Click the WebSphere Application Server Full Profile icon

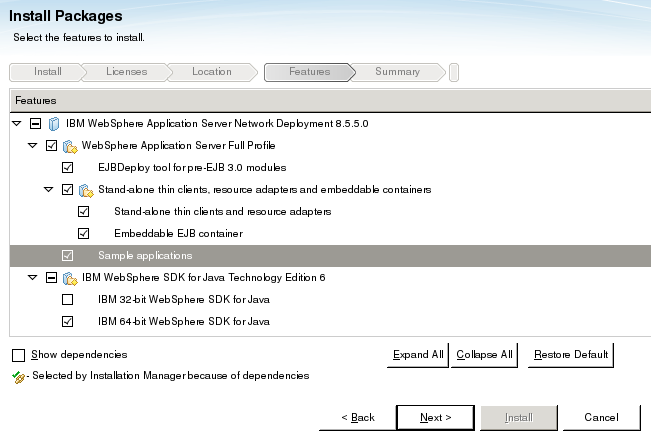(x=70, y=146)
